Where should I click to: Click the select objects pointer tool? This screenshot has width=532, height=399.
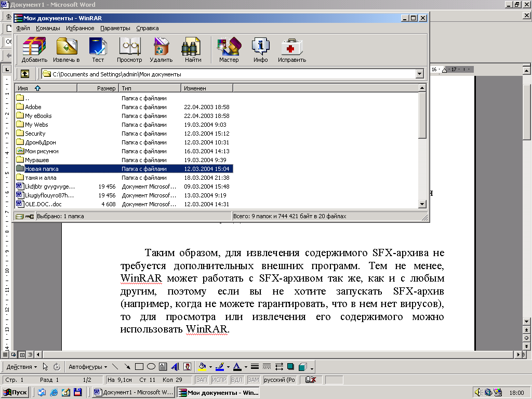coord(45,367)
